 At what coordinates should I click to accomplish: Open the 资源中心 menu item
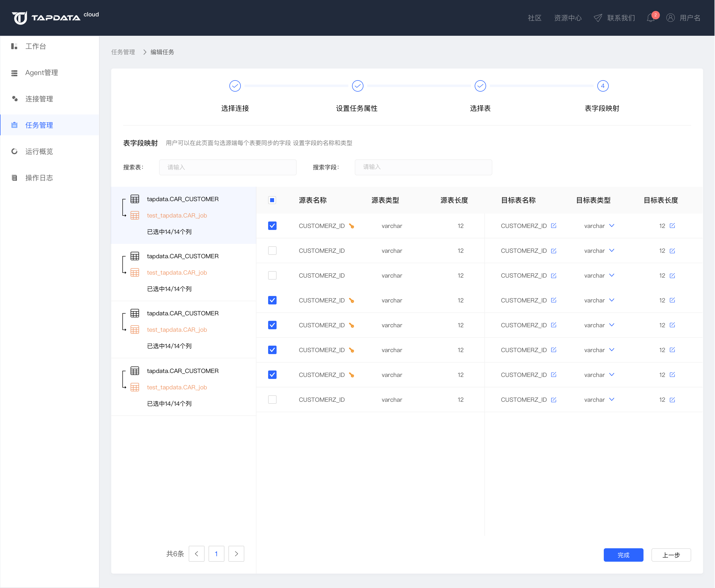pyautogui.click(x=568, y=18)
